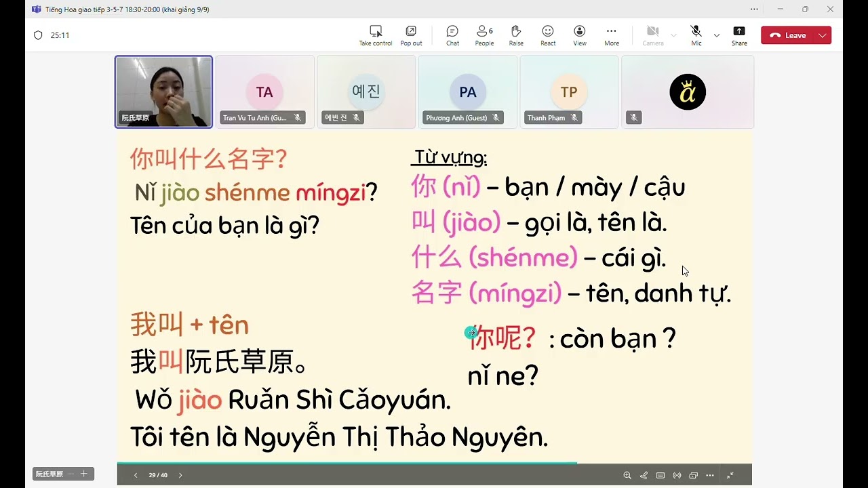Open the slide zoom magnifier
Image resolution: width=868 pixels, height=488 pixels.
coord(627,475)
